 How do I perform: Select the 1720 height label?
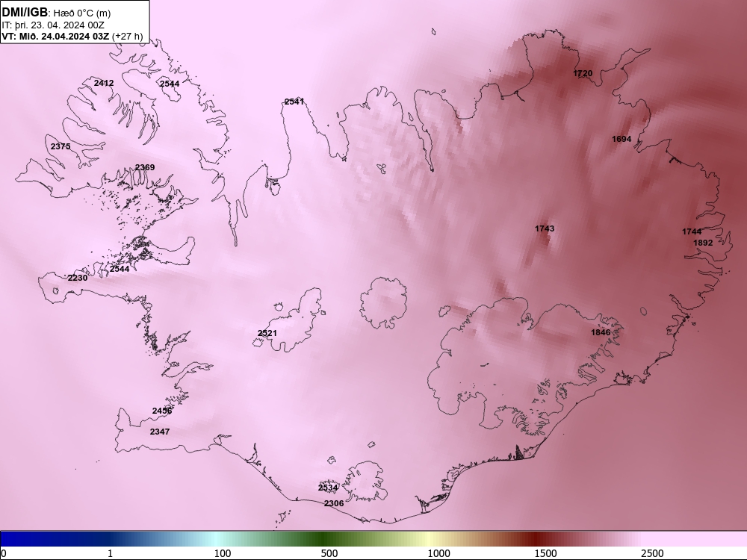click(x=583, y=73)
